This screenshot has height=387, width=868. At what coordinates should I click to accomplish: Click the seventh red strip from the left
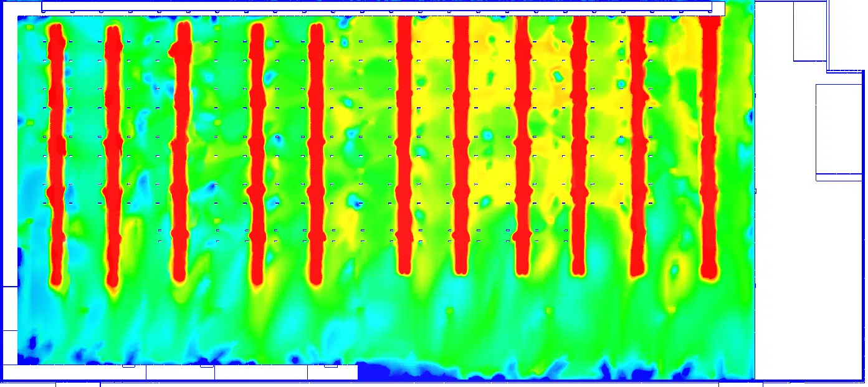click(461, 145)
